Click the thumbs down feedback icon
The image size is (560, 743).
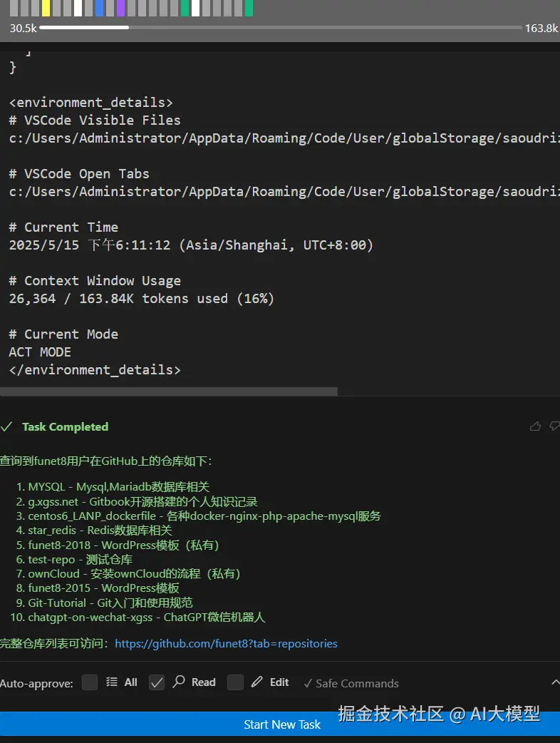(554, 426)
